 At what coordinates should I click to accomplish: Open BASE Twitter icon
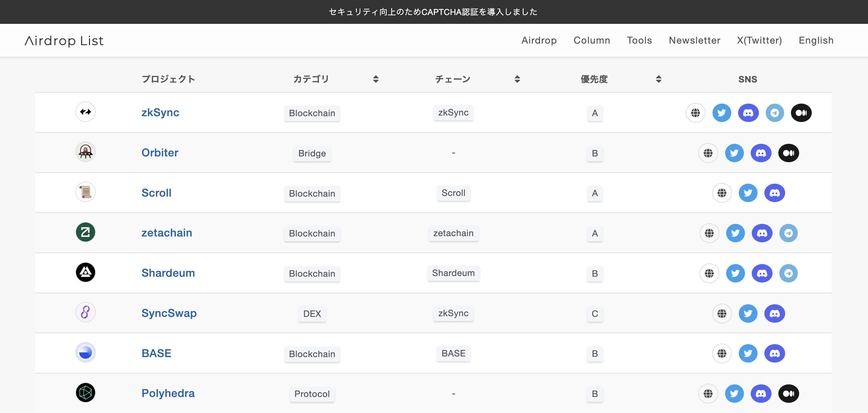pos(748,353)
